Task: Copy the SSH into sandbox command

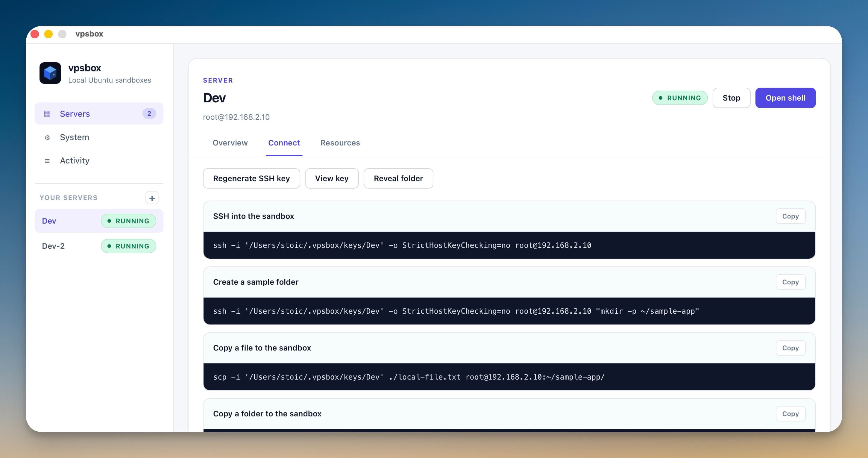Action: click(x=790, y=216)
